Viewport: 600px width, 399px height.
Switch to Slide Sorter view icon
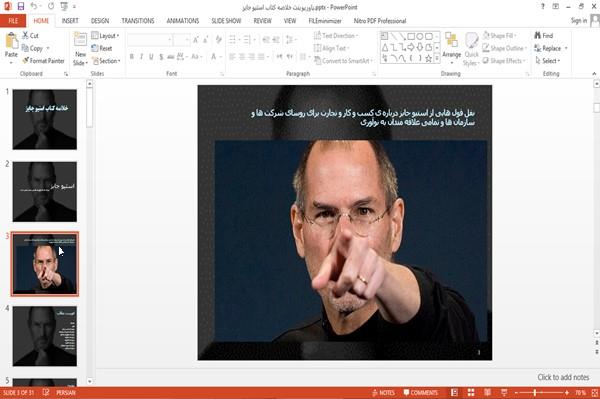[471, 392]
